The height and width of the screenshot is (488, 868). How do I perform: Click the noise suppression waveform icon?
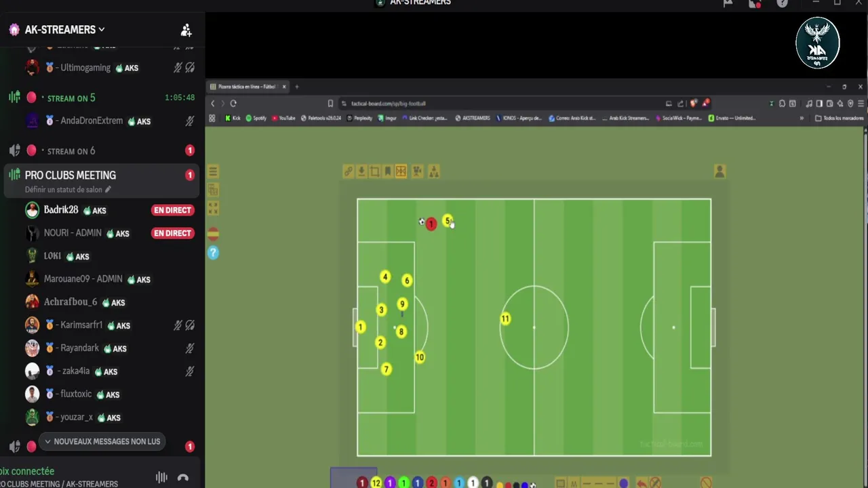coord(161,478)
